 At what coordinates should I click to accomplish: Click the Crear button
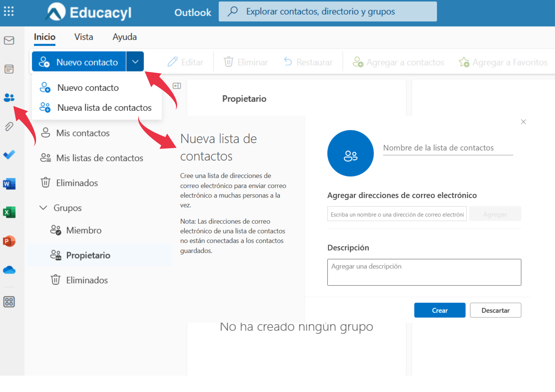pos(440,310)
